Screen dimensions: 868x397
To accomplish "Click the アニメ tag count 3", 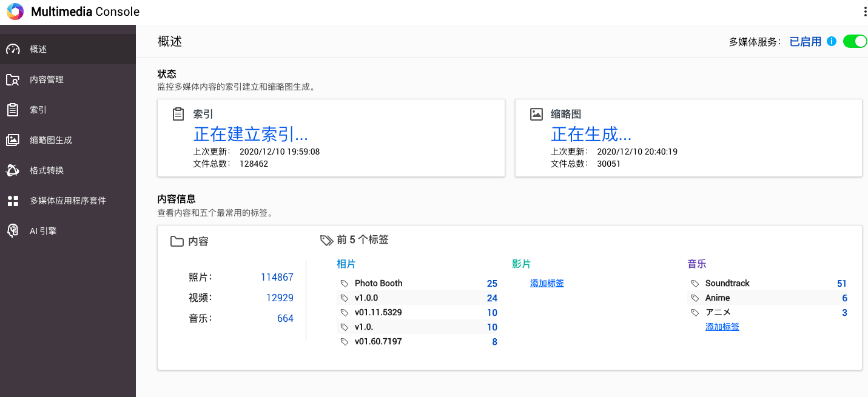I will pos(844,313).
